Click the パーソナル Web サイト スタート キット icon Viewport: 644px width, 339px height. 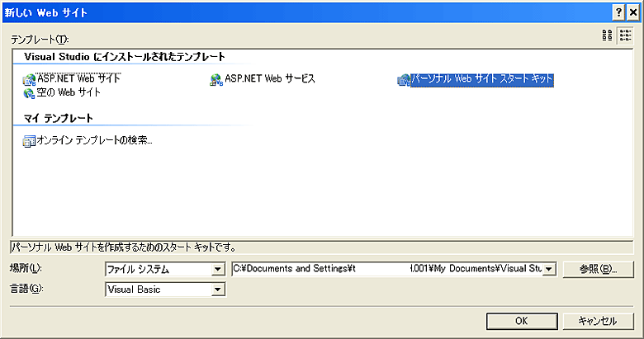pyautogui.click(x=404, y=80)
